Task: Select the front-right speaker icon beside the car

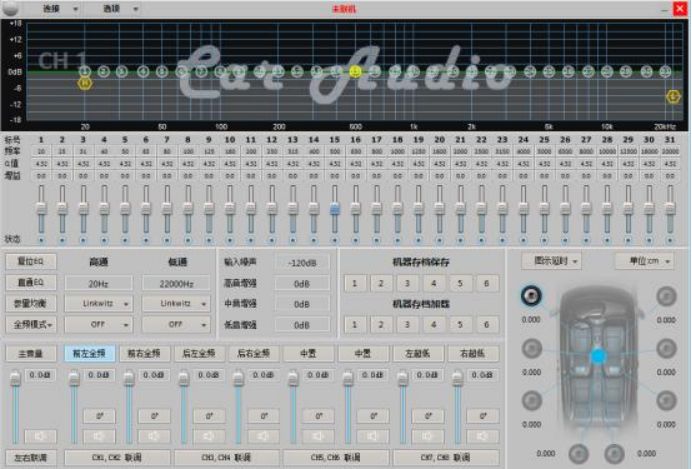Action: (666, 296)
